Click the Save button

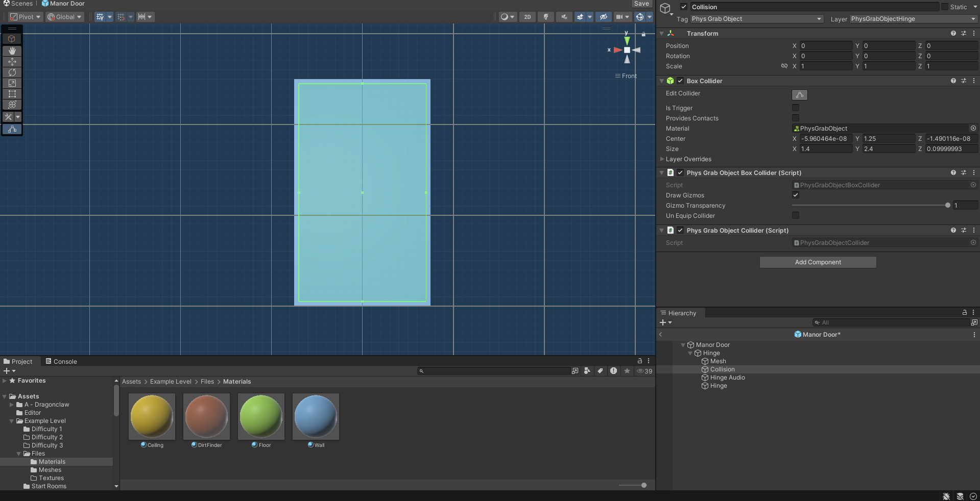click(x=641, y=4)
